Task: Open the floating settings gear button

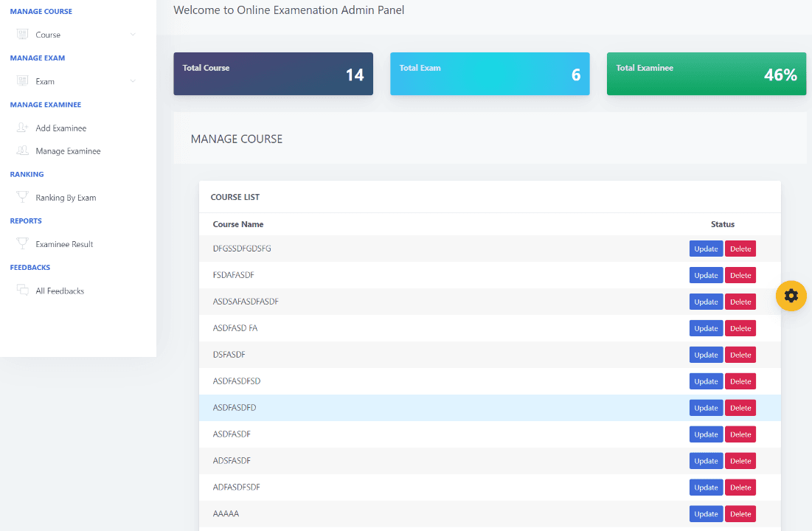Action: pos(791,296)
